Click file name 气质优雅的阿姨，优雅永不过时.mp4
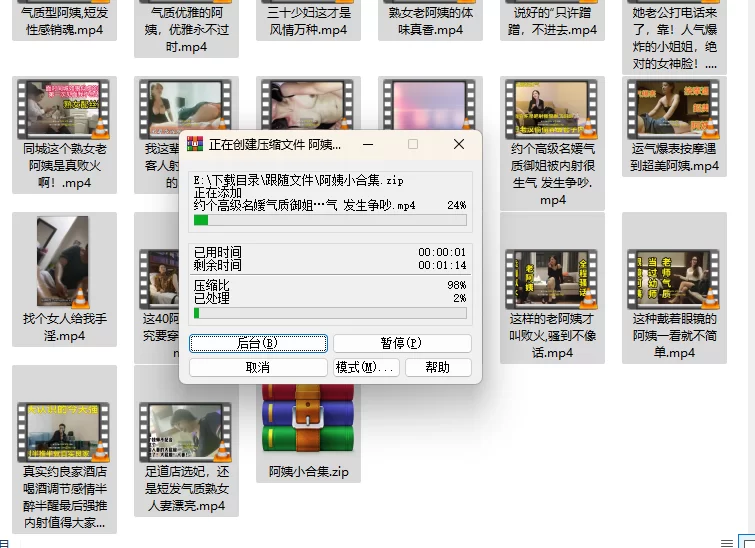The image size is (755, 548). [x=186, y=29]
